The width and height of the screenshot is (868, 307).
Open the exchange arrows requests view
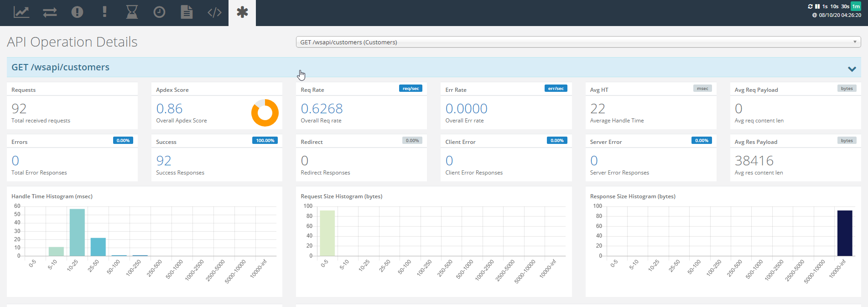[50, 12]
